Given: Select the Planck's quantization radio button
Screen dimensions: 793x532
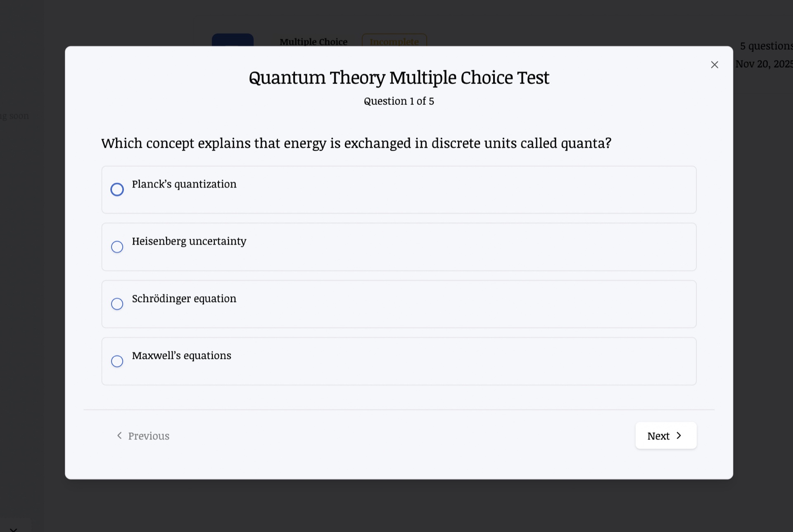Looking at the screenshot, I should [117, 189].
